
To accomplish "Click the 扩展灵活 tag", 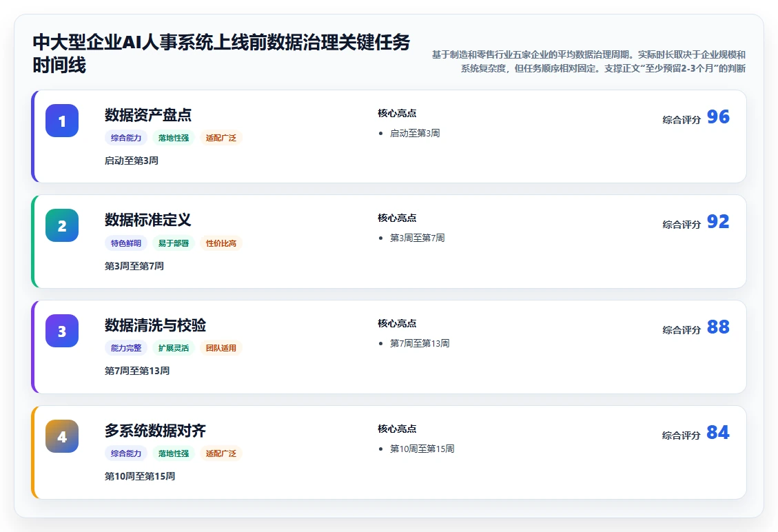I will coord(174,348).
